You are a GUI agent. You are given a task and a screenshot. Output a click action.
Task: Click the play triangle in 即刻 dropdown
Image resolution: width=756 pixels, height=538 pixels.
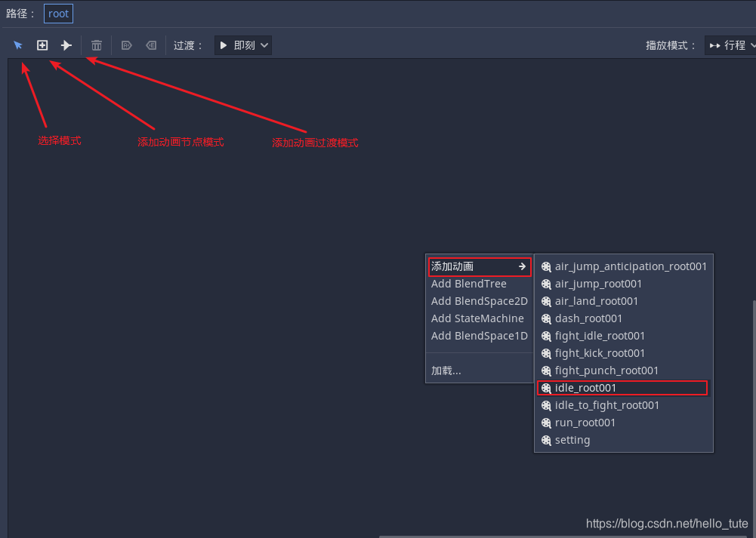224,45
